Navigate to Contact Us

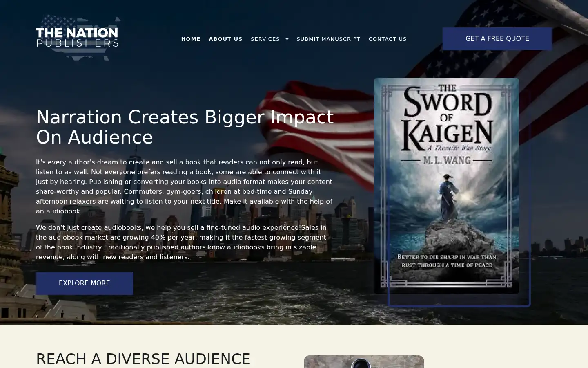(388, 39)
